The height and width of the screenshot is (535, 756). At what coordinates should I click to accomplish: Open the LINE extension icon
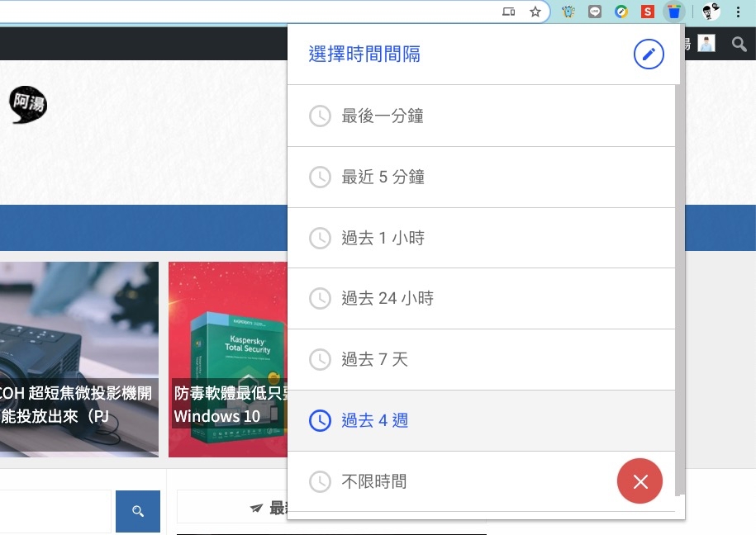(x=595, y=12)
